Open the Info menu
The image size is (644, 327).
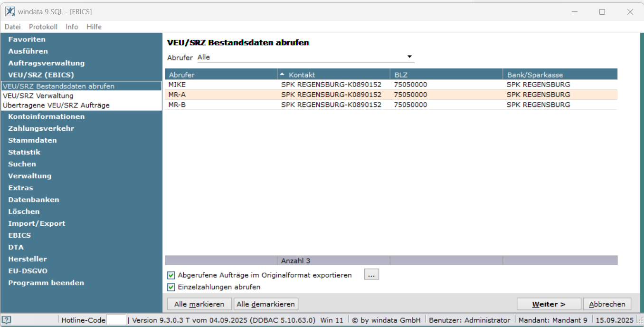point(72,27)
